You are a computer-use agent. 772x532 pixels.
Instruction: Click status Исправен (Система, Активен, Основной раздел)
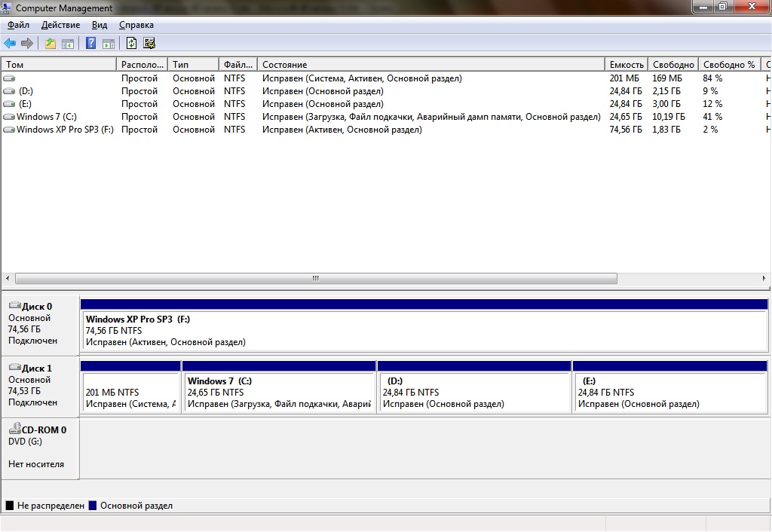tap(362, 78)
